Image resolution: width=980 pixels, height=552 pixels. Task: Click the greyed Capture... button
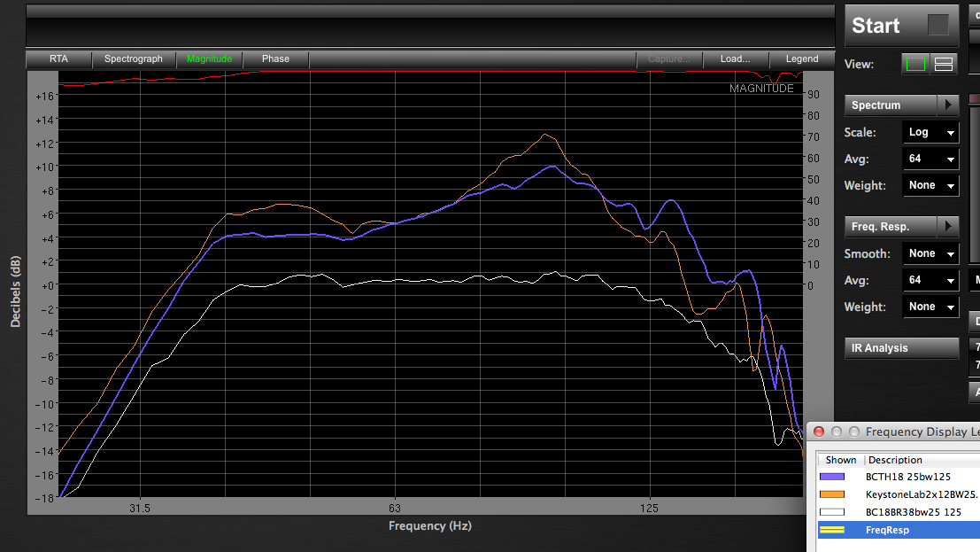[x=668, y=58]
